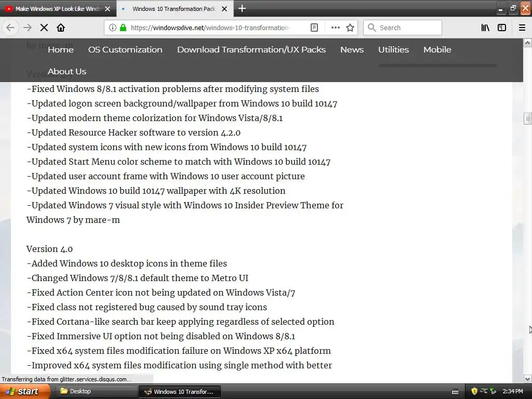The height and width of the screenshot is (399, 532).
Task: Click the scrollbar down arrow
Action: 528,379
